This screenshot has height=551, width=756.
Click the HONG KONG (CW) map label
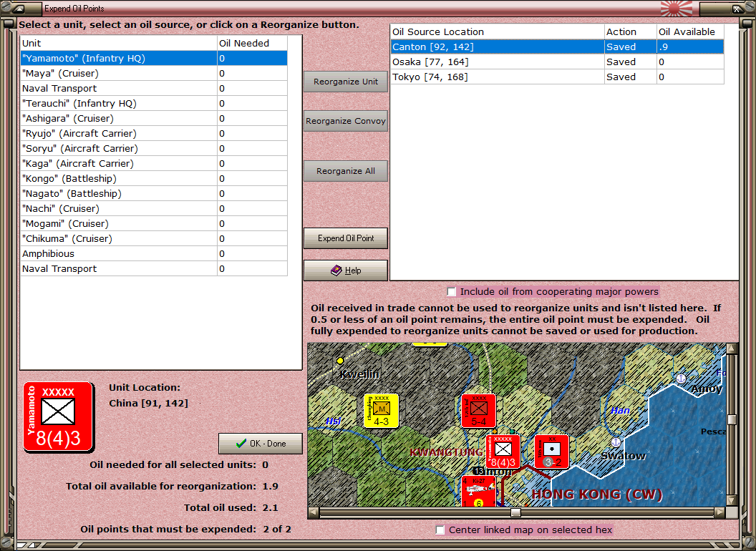pos(597,494)
